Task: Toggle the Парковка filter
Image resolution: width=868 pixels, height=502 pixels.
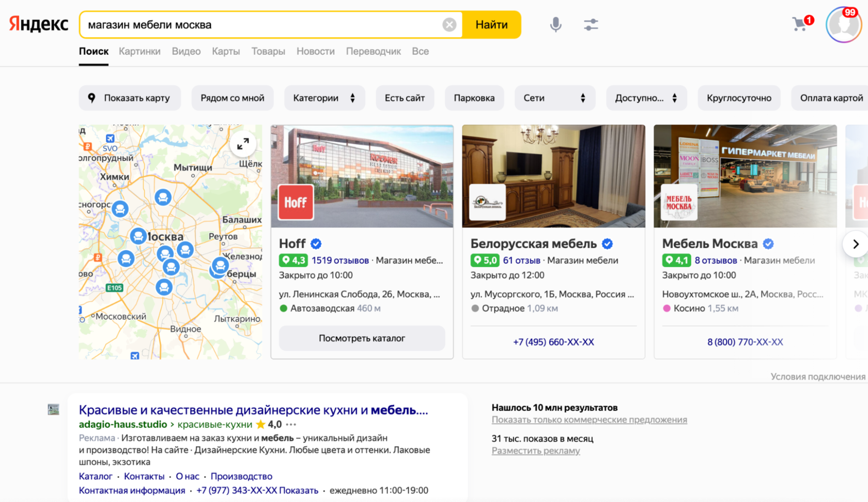Action: pos(474,98)
